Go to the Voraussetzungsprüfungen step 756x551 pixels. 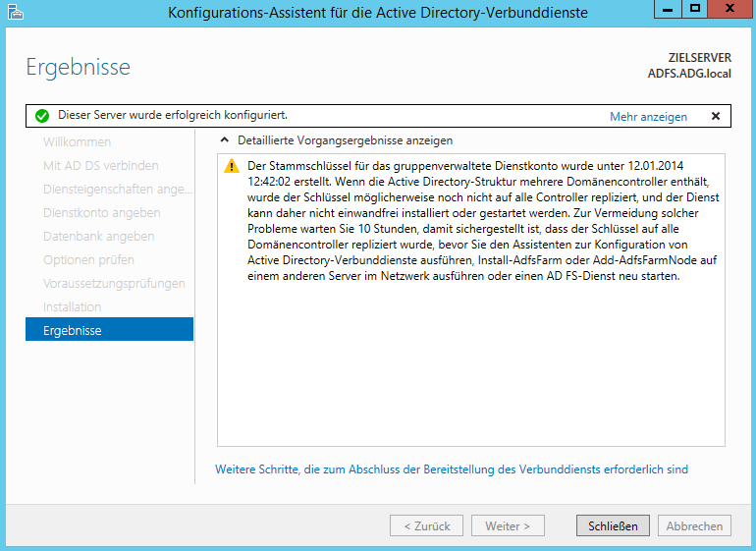(x=114, y=284)
